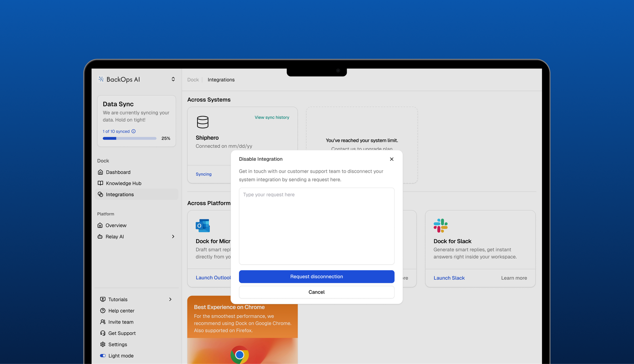Click the Overview home icon
The height and width of the screenshot is (364, 634).
(100, 225)
